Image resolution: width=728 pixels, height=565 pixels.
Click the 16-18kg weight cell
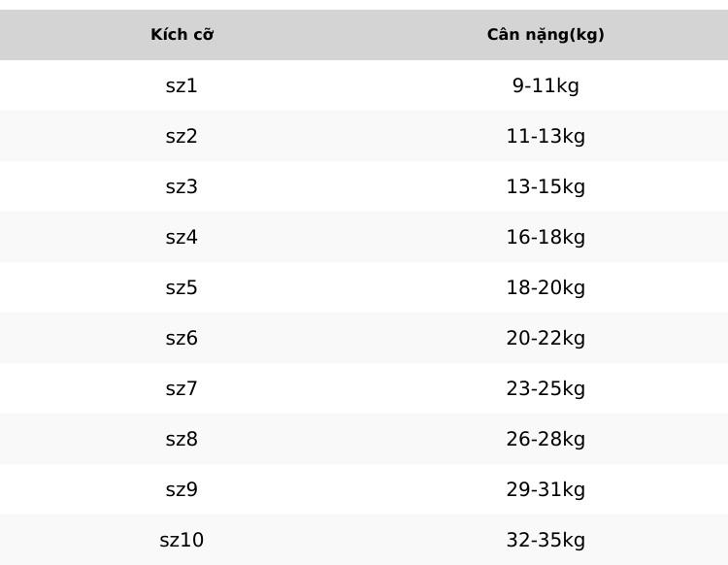click(546, 237)
